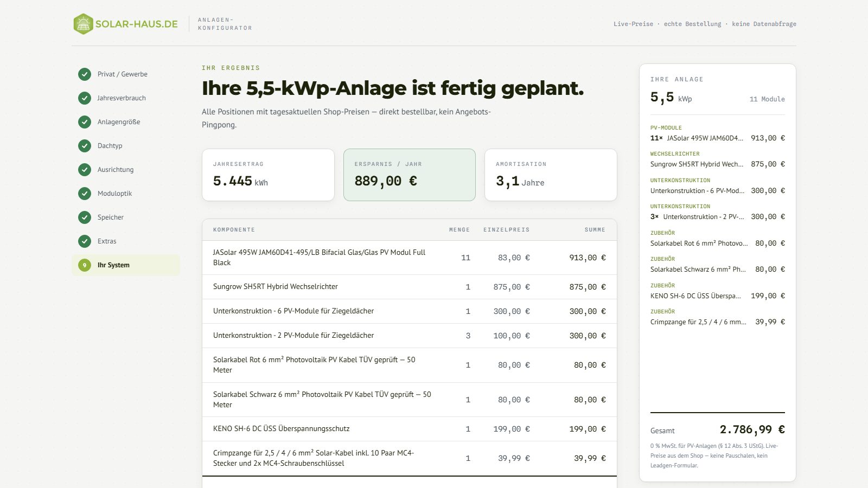This screenshot has width=868, height=488.
Task: Click the Gesamt total 2.786,99 €
Action: pos(752,429)
